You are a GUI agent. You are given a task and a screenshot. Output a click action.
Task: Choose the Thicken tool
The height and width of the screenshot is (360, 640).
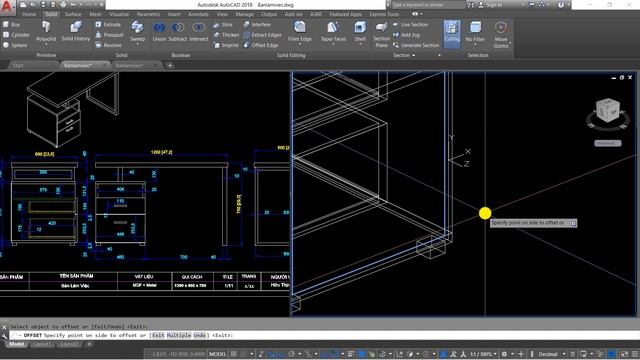(226, 35)
